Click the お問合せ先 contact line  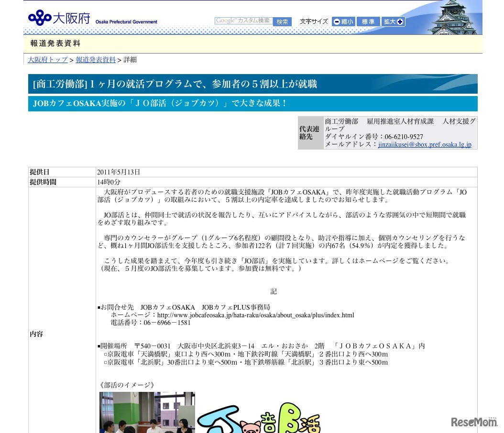coord(184,307)
